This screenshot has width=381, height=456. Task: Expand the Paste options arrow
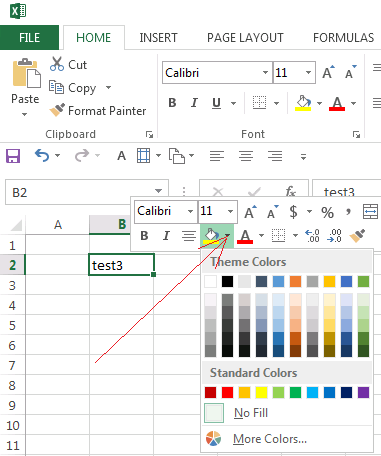(x=24, y=114)
